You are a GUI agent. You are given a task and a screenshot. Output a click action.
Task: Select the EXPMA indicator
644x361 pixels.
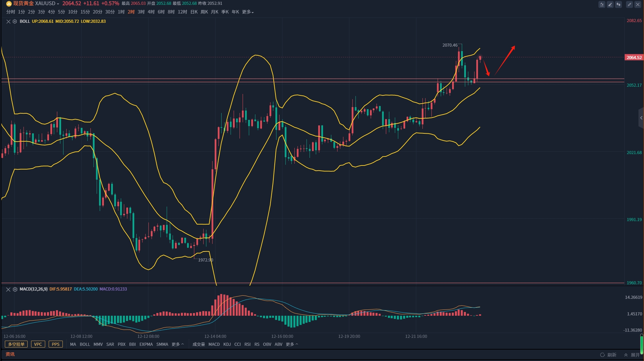click(146, 344)
